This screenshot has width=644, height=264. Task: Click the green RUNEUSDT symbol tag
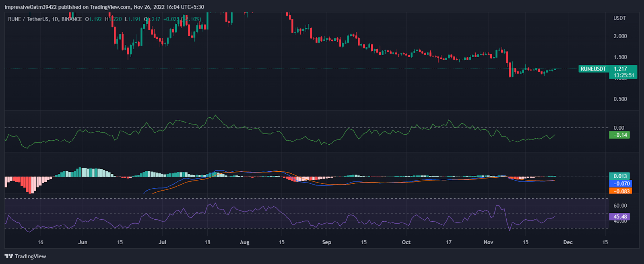593,69
